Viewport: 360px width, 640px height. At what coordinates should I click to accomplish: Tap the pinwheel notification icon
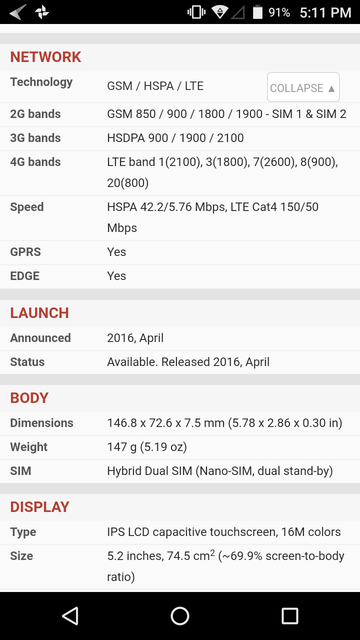pos(42,12)
